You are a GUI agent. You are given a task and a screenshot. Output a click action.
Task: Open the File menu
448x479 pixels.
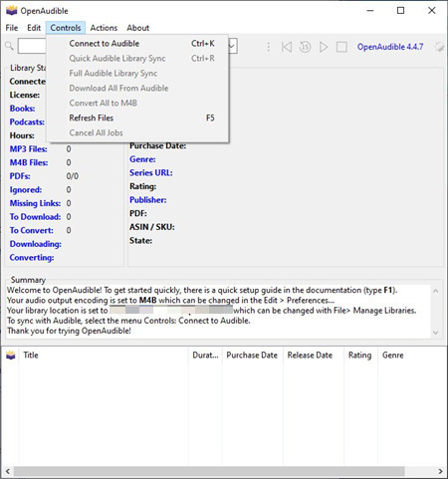coord(12,28)
